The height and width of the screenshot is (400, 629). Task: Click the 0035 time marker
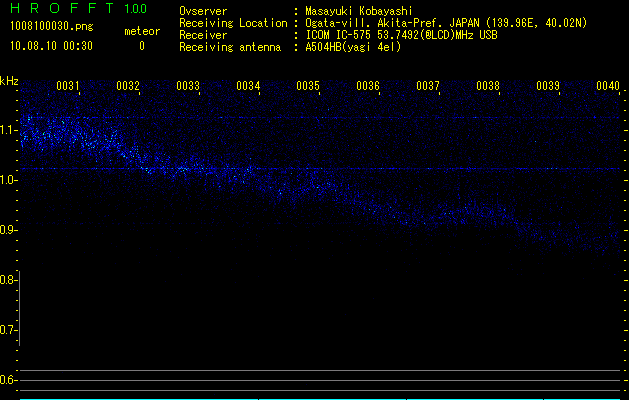308,86
